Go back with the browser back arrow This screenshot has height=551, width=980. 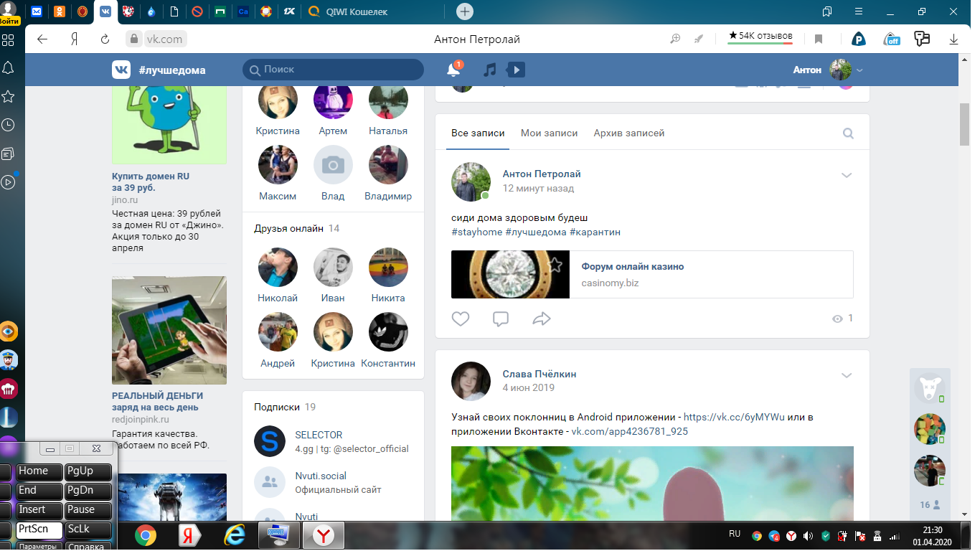click(x=42, y=39)
